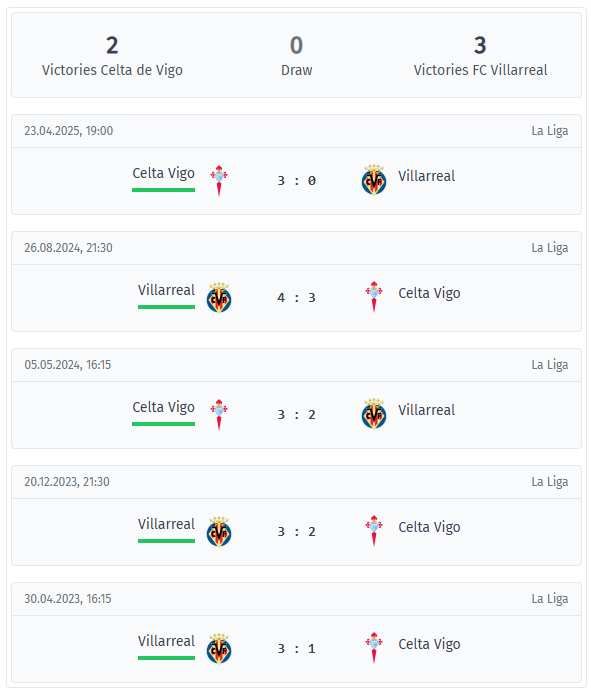Screen dimensions: 591x695
Task: Click Celta Vigo crest in 05.05.2024 match
Action: 219,414
